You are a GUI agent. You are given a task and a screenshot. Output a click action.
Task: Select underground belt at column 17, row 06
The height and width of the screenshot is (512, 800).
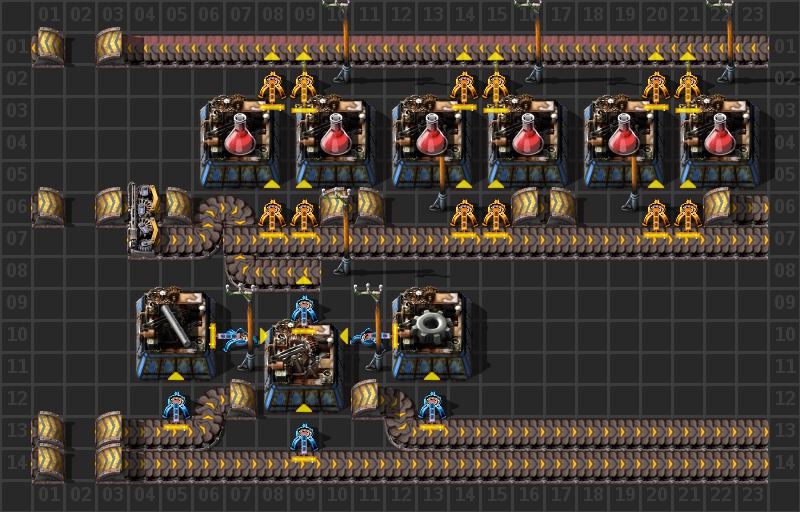(561, 206)
